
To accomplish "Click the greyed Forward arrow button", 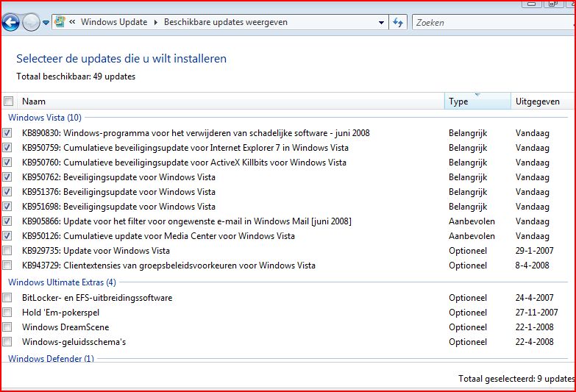I will [31, 23].
